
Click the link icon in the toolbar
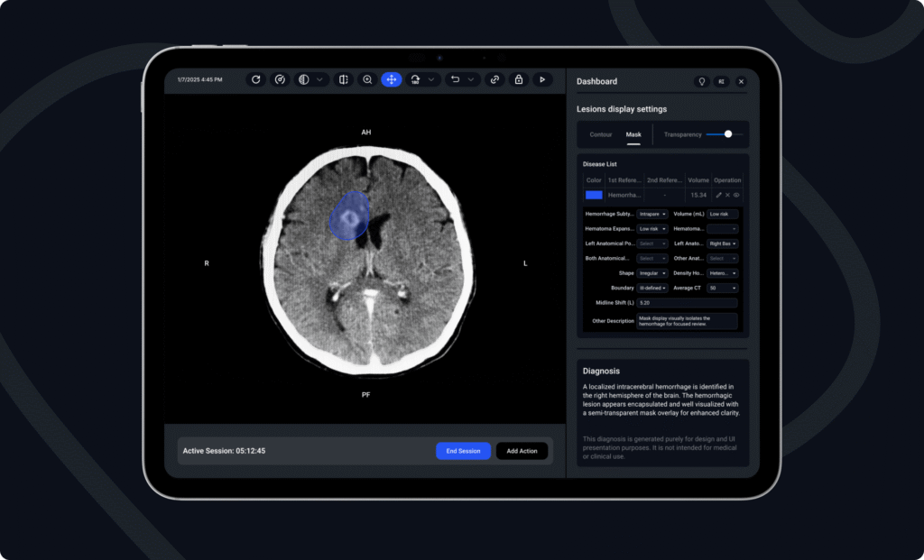pos(494,79)
